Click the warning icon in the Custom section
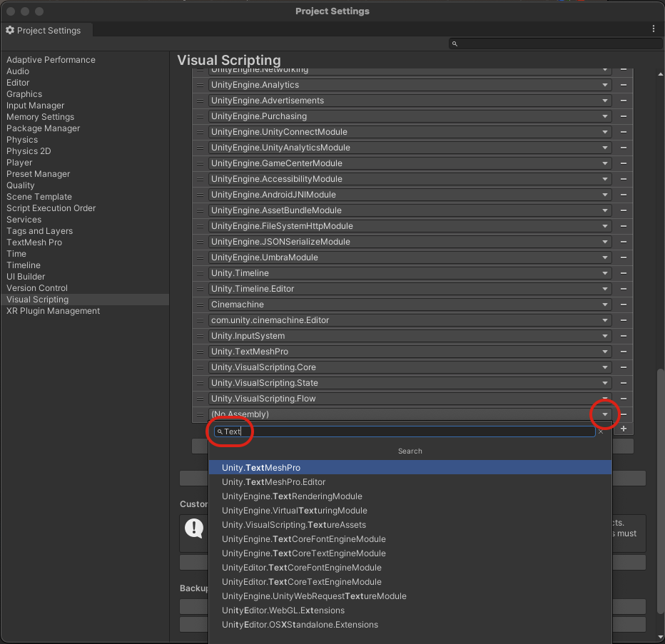 tap(194, 528)
